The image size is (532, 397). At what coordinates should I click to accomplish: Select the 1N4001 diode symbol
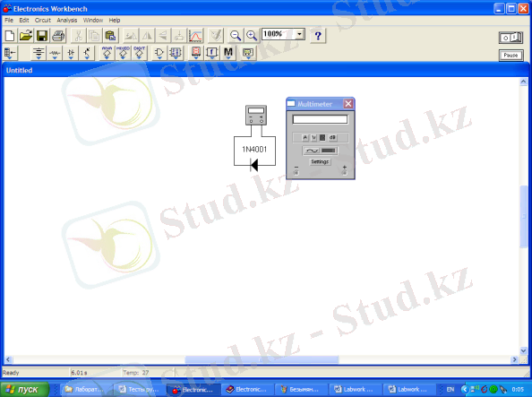tap(254, 166)
